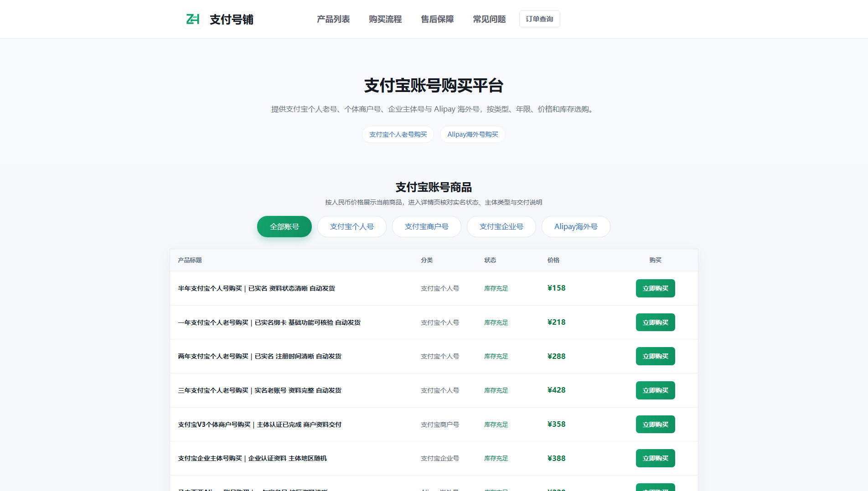Select the 全部账号 filter tab
Viewport: 868px width, 491px height.
pyautogui.click(x=284, y=226)
